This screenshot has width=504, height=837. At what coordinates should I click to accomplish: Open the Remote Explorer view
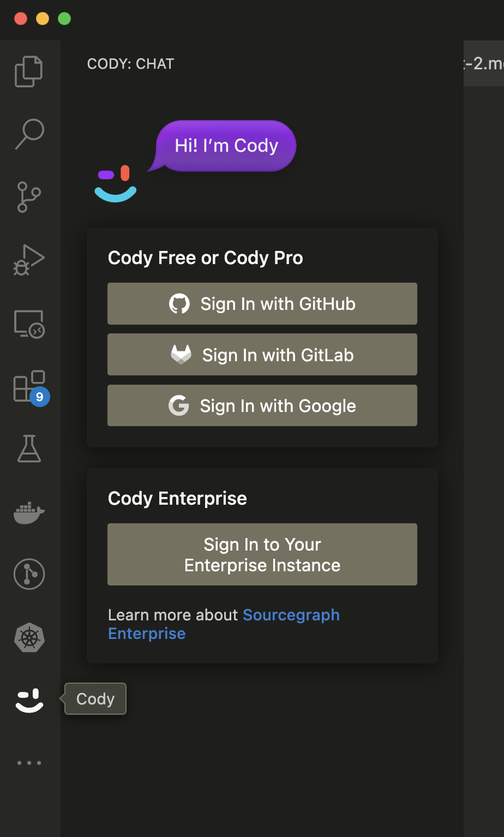(29, 324)
